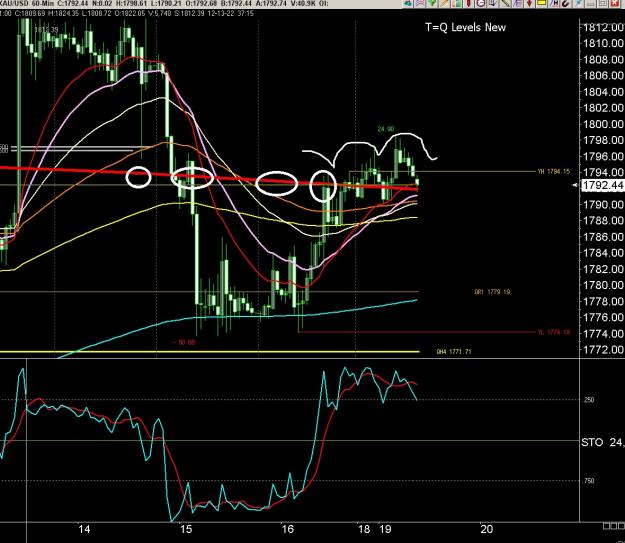Click the pink horizontal lines toolbar icon
Image resolution: width=625 pixels, height=543 pixels.
(420, 3)
